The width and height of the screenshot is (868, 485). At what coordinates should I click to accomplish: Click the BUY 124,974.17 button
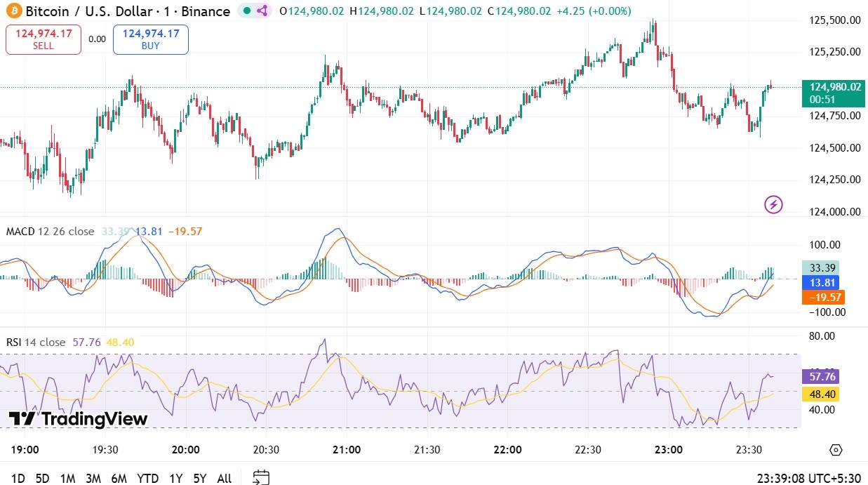[x=150, y=39]
